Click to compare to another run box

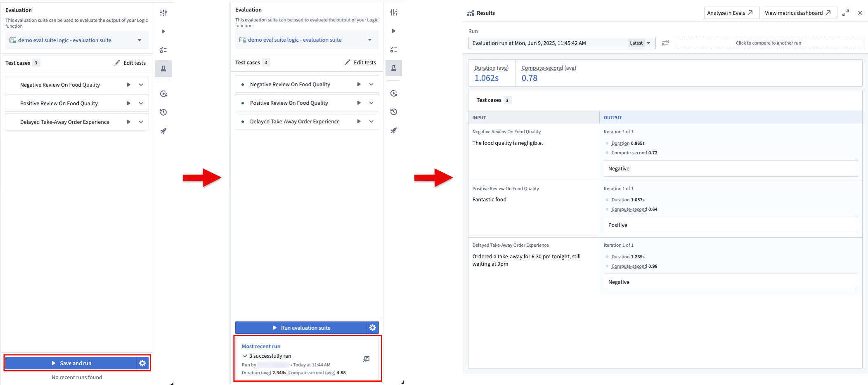click(x=768, y=43)
